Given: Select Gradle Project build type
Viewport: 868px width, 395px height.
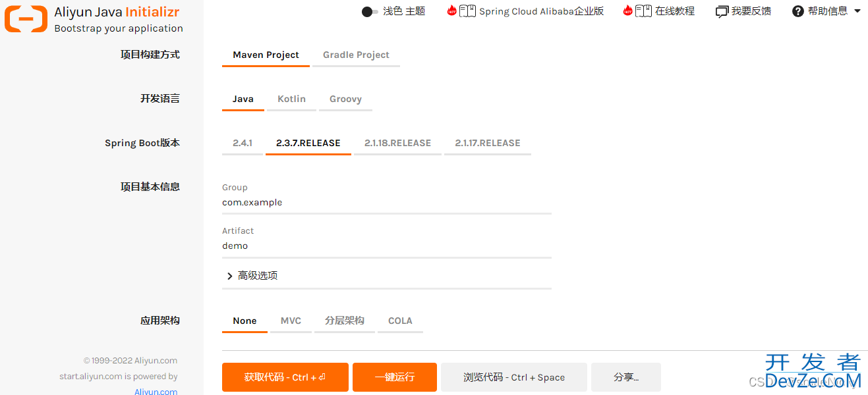Looking at the screenshot, I should [356, 55].
